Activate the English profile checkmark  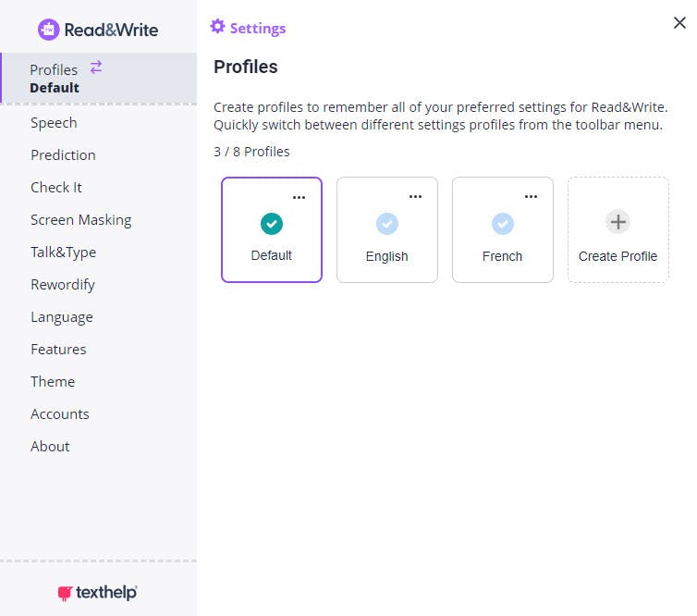[x=387, y=223]
